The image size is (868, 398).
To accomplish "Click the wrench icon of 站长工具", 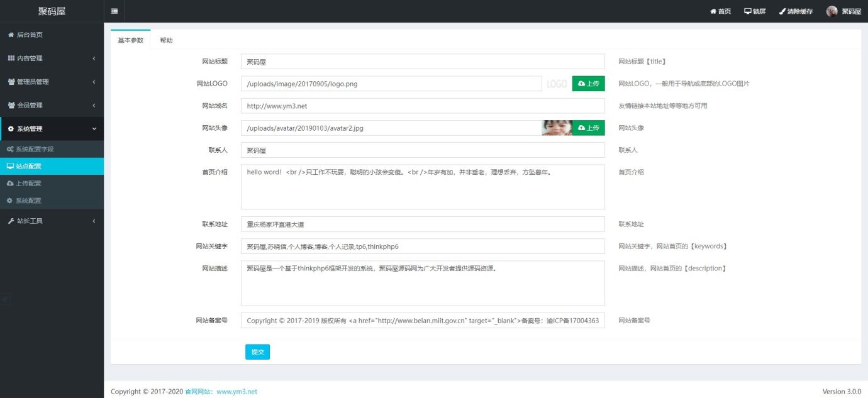I will tap(11, 221).
